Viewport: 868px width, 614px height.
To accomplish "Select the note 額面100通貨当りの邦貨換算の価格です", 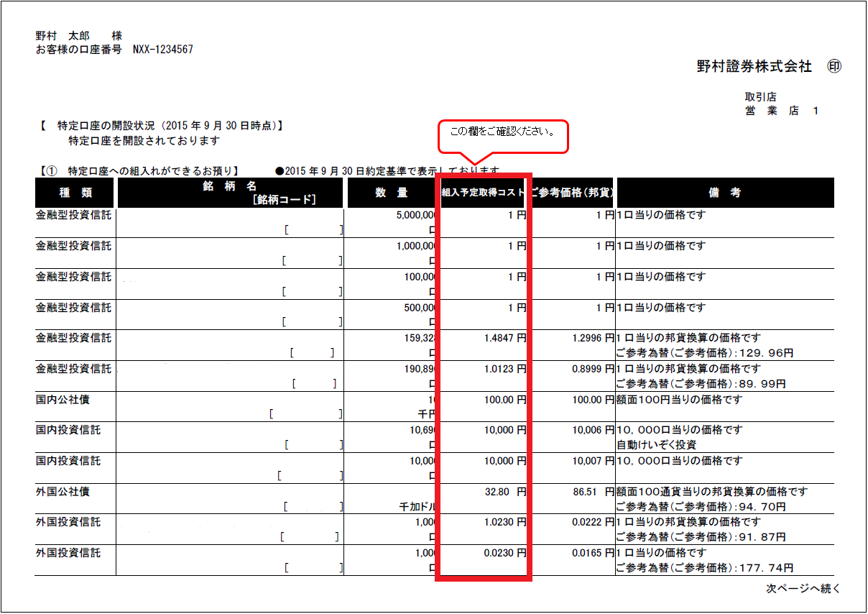I will pos(712,492).
